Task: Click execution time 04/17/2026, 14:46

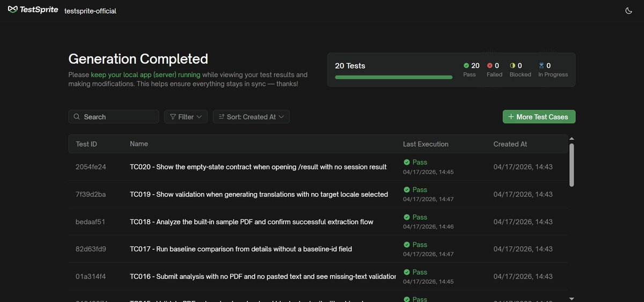Action: [x=428, y=226]
